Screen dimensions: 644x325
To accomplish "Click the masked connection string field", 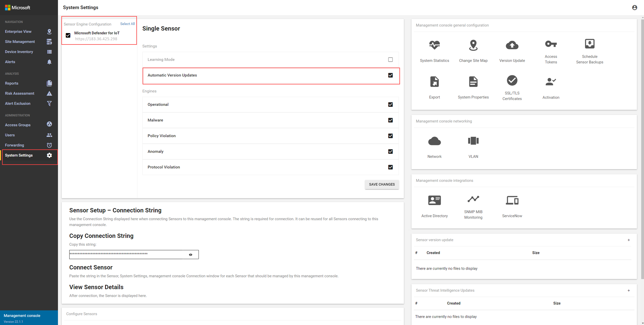I will [x=126, y=255].
